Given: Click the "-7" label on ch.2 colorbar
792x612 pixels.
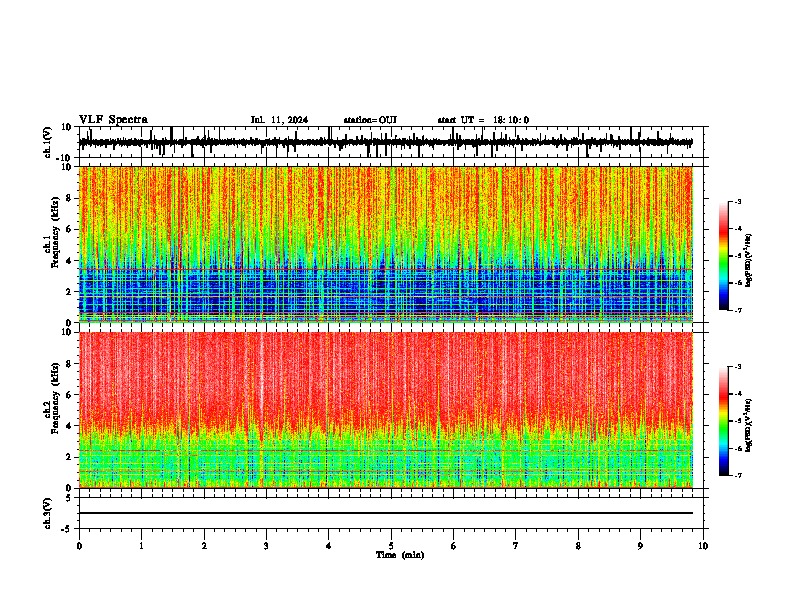Looking at the screenshot, I should coord(738,476).
